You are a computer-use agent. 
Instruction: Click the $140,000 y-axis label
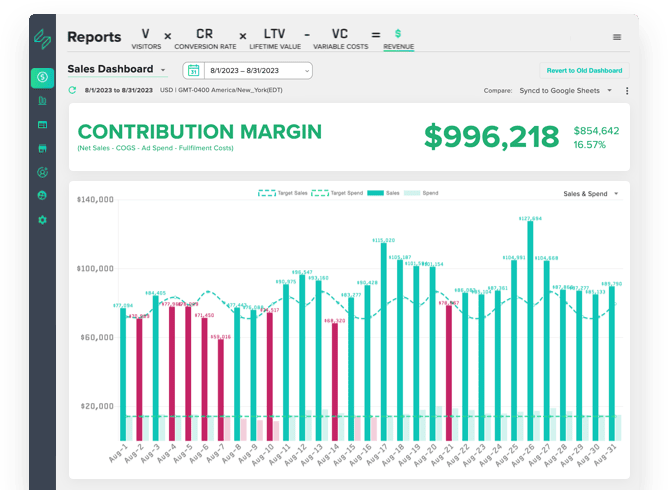(95, 199)
